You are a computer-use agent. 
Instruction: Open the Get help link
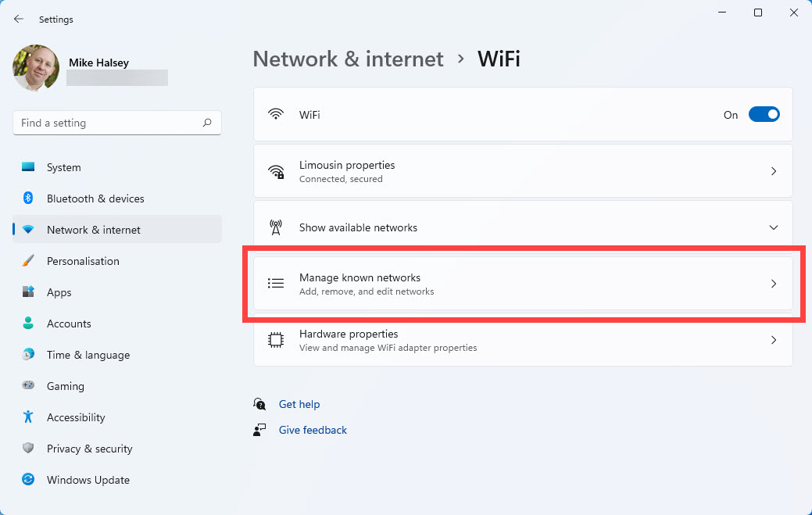click(299, 404)
